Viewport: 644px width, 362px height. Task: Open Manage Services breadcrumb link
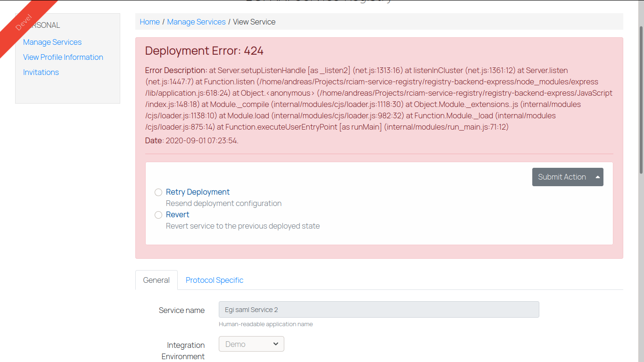[x=197, y=22]
